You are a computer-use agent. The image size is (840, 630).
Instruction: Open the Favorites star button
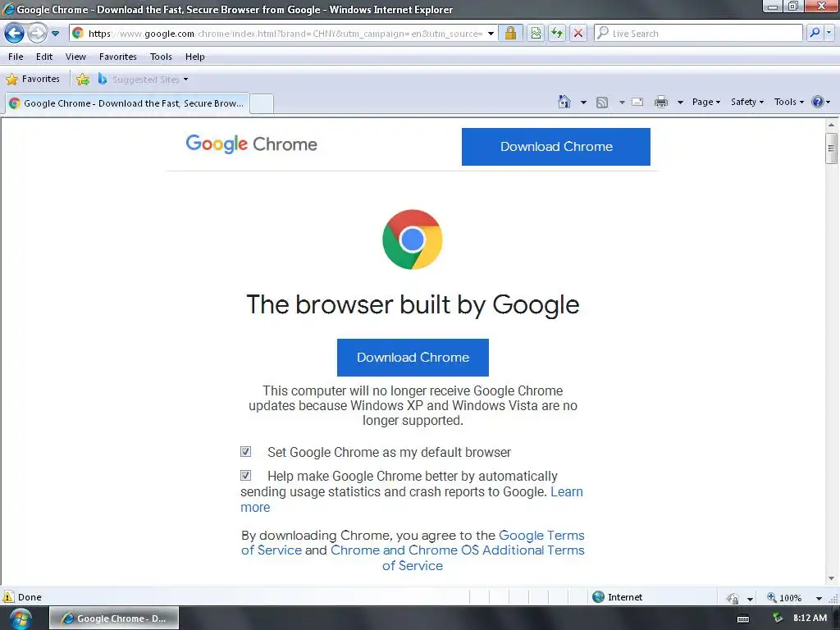tap(33, 79)
